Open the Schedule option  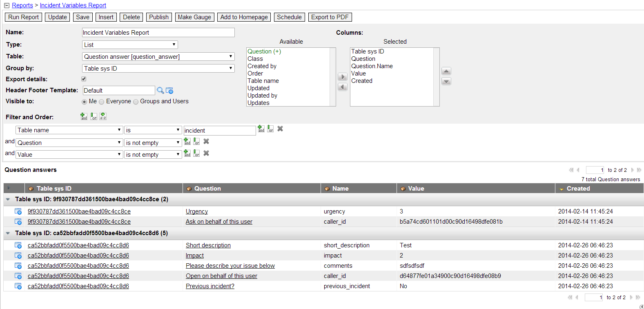(289, 17)
